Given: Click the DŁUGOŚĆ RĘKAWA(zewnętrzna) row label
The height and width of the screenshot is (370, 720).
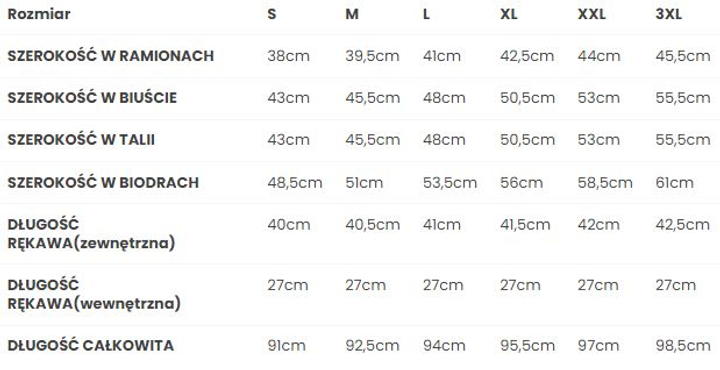Looking at the screenshot, I should 91,234.
